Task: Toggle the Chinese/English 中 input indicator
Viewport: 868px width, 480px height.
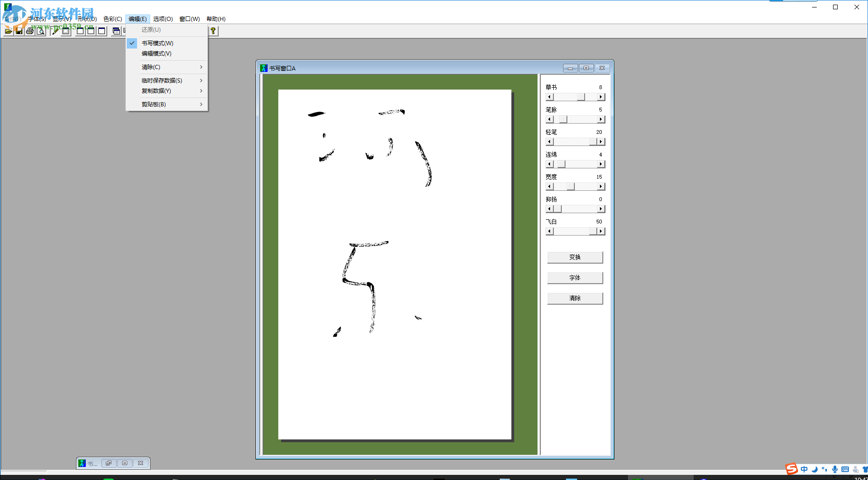Action: pyautogui.click(x=804, y=469)
